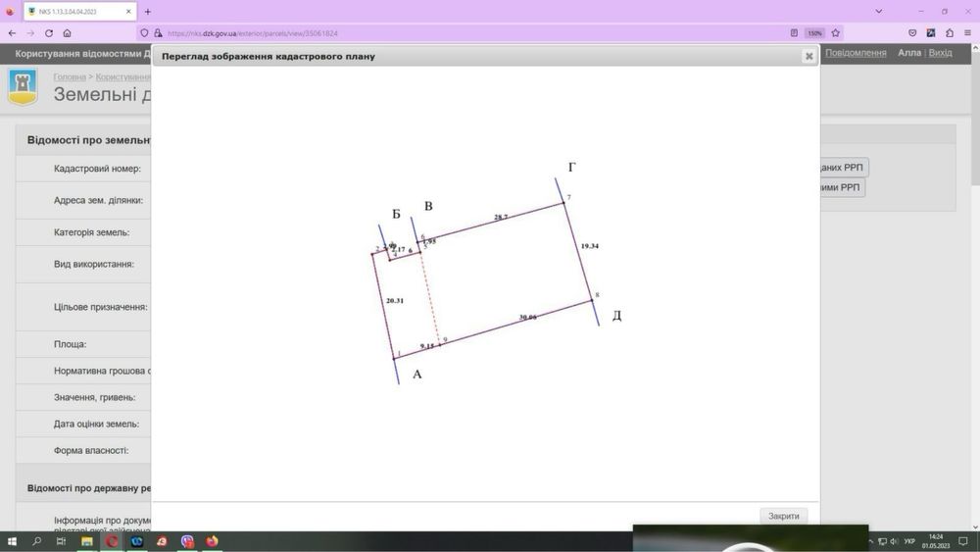This screenshot has height=552, width=980.
Task: Click the shield tracking protection icon
Action: click(x=144, y=33)
